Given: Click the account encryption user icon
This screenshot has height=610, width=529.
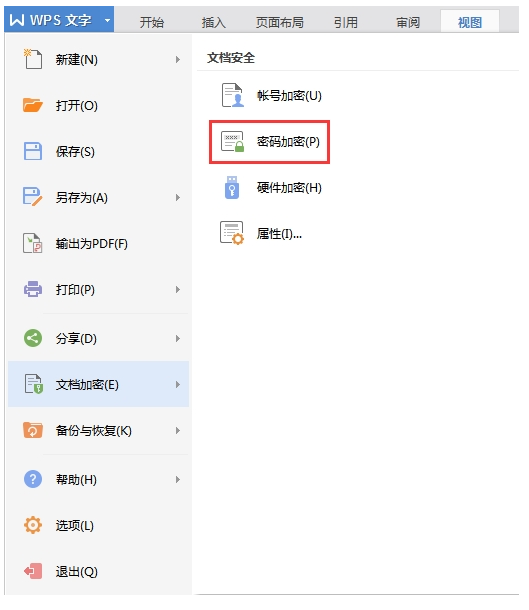Looking at the screenshot, I should point(232,95).
